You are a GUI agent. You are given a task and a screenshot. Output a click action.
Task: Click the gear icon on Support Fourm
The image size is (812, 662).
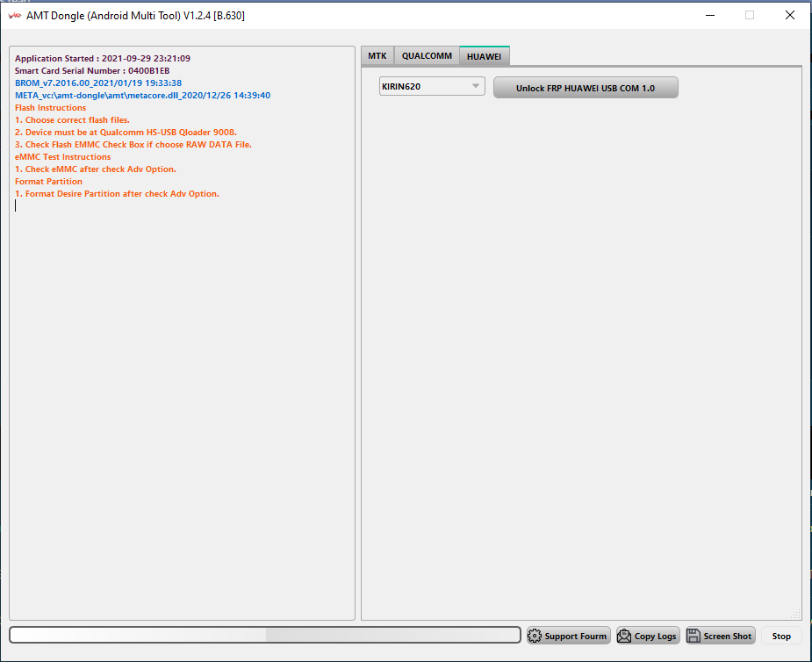[x=535, y=636]
